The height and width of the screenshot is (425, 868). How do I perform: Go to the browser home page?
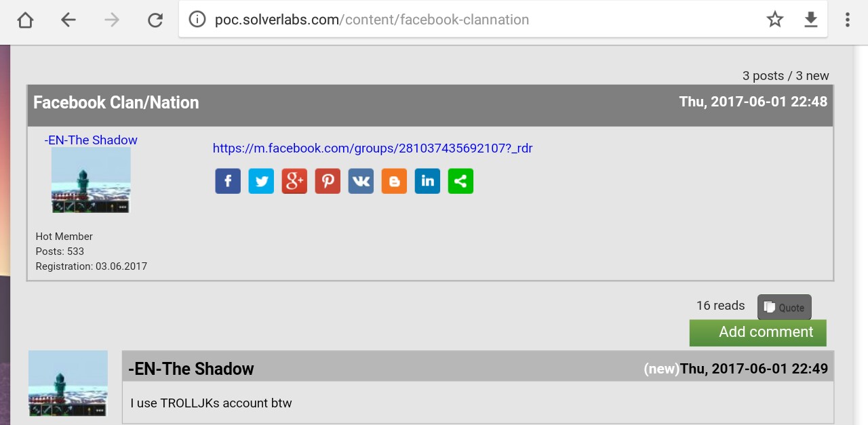[x=25, y=20]
